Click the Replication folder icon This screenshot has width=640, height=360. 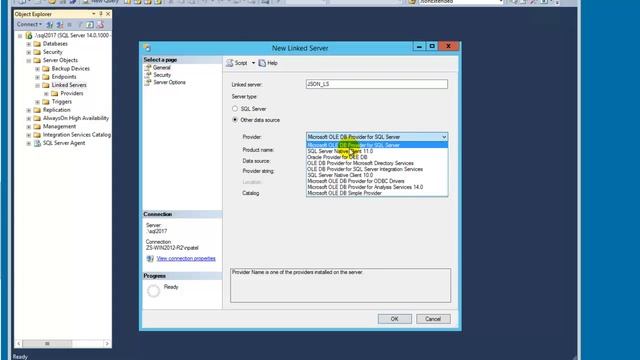coord(37,110)
